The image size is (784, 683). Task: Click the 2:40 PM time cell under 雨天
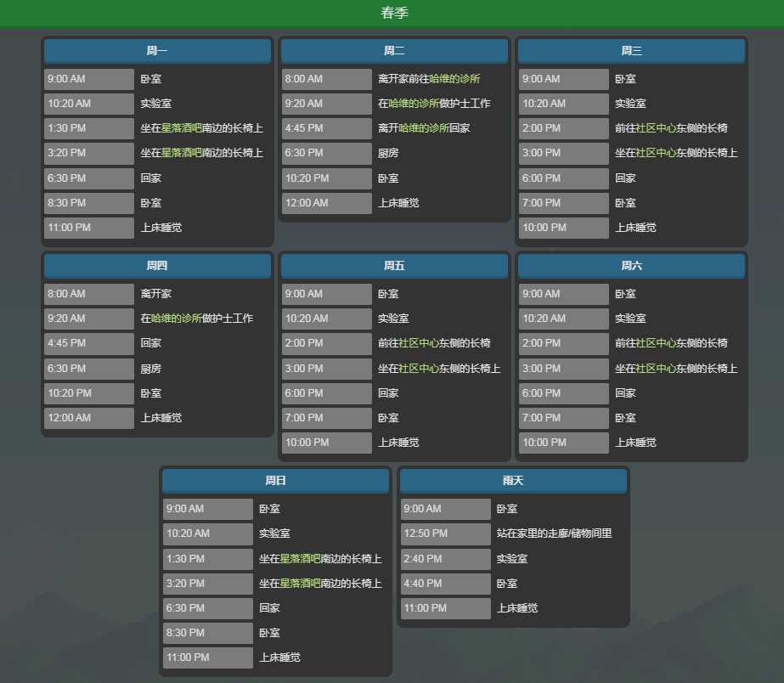(445, 559)
